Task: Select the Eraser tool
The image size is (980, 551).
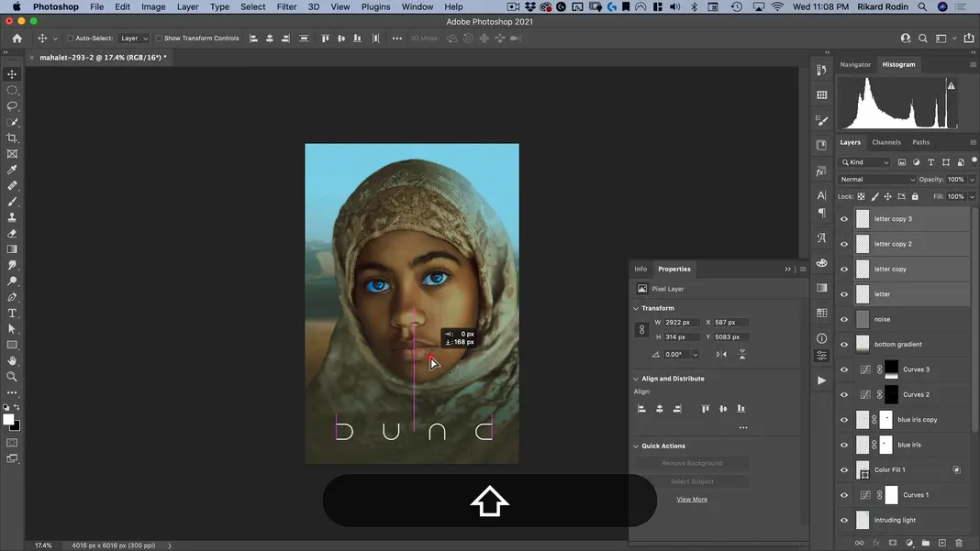Action: click(12, 234)
